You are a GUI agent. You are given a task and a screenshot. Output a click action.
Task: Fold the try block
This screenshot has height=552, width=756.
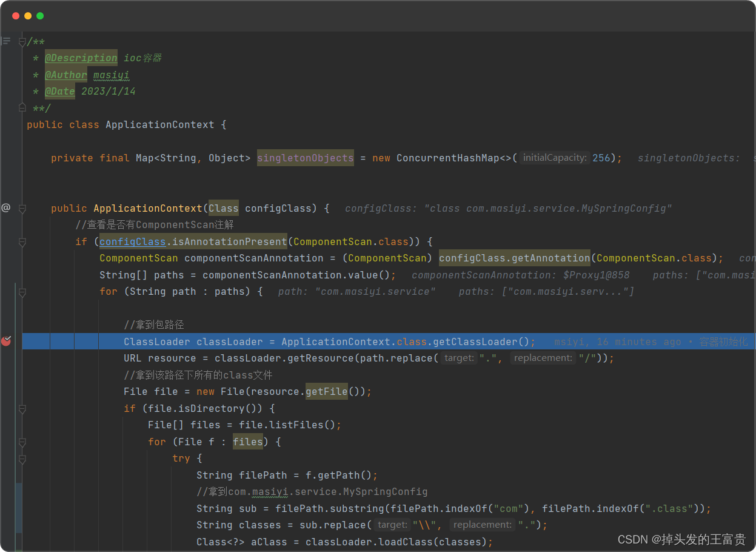[x=22, y=459]
